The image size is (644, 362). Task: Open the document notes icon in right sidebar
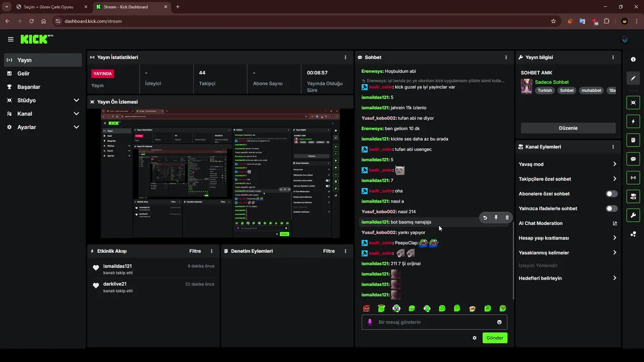click(x=633, y=140)
